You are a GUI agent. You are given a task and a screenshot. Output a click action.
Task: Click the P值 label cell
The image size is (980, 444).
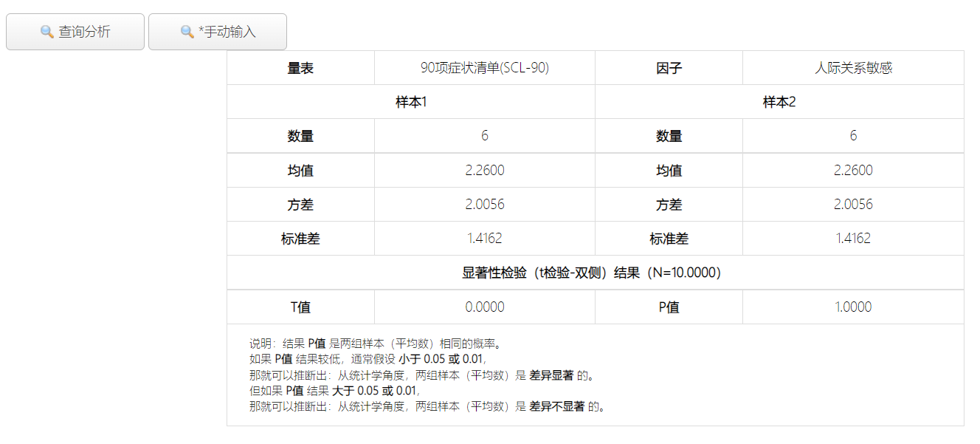(669, 307)
